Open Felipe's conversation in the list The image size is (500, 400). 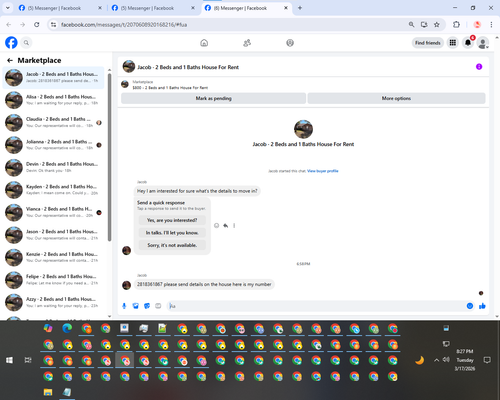tap(53, 280)
